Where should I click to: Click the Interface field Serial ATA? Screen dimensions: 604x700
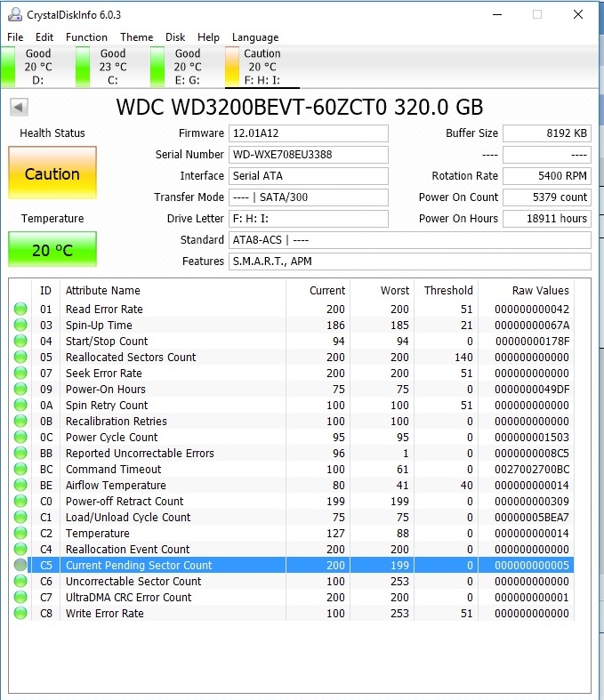309,176
